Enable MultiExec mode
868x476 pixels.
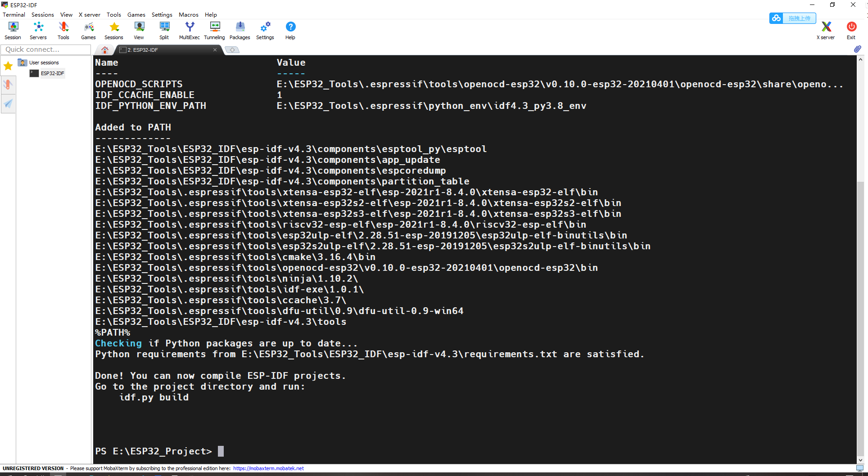(189, 30)
